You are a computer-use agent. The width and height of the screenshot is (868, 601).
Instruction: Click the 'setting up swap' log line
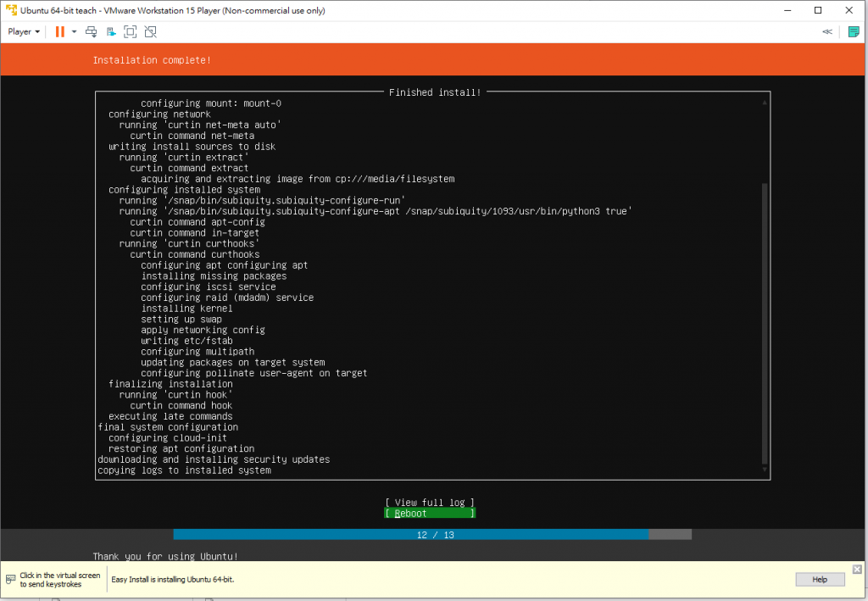(x=181, y=320)
